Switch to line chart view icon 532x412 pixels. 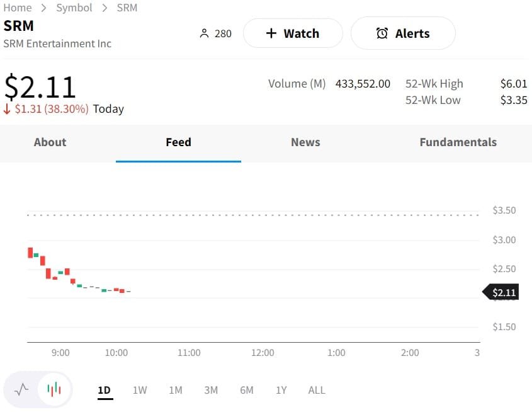[21, 389]
